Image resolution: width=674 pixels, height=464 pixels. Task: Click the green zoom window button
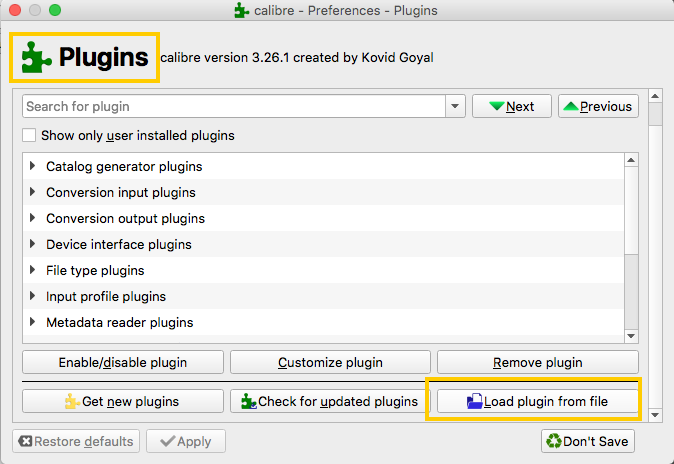tap(55, 10)
